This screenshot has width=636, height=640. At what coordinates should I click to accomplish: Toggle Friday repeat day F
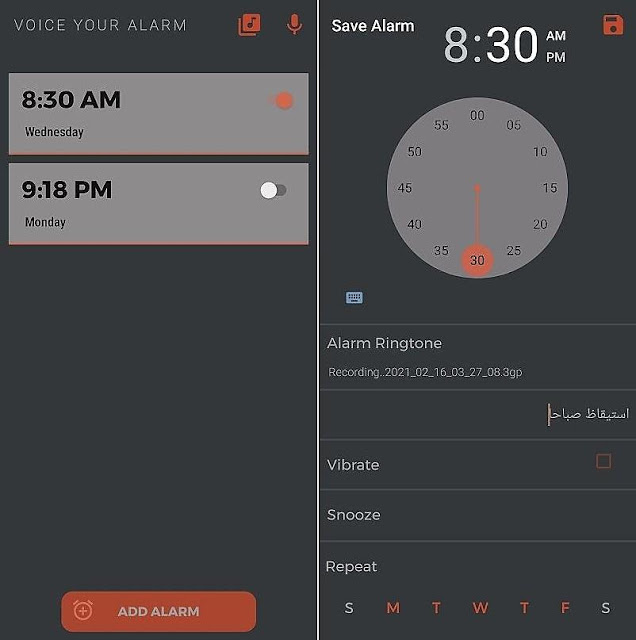565,608
